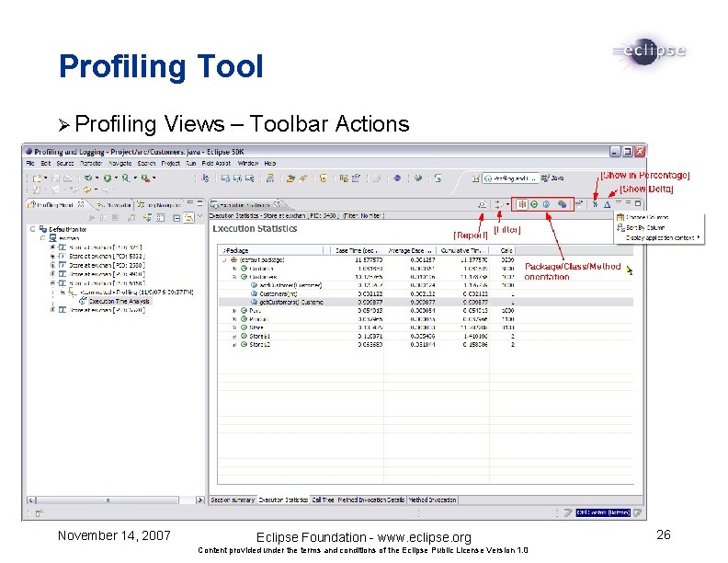Viewport: 728px width, 563px height.
Task: Toggle the Show Delta triangle icon
Action: coord(607,204)
